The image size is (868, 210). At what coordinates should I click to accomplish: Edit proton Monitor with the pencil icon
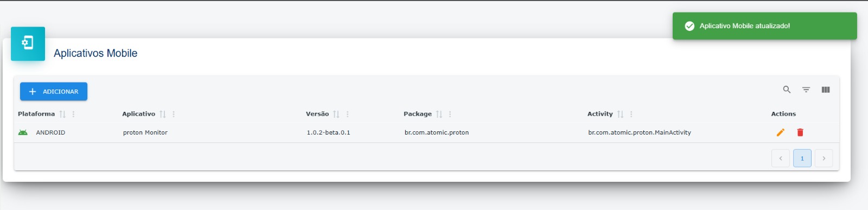(781, 132)
